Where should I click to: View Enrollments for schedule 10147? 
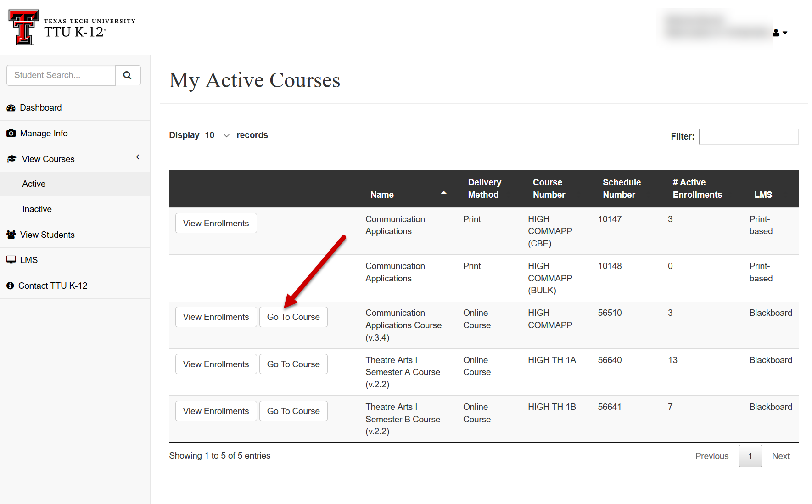pos(216,223)
